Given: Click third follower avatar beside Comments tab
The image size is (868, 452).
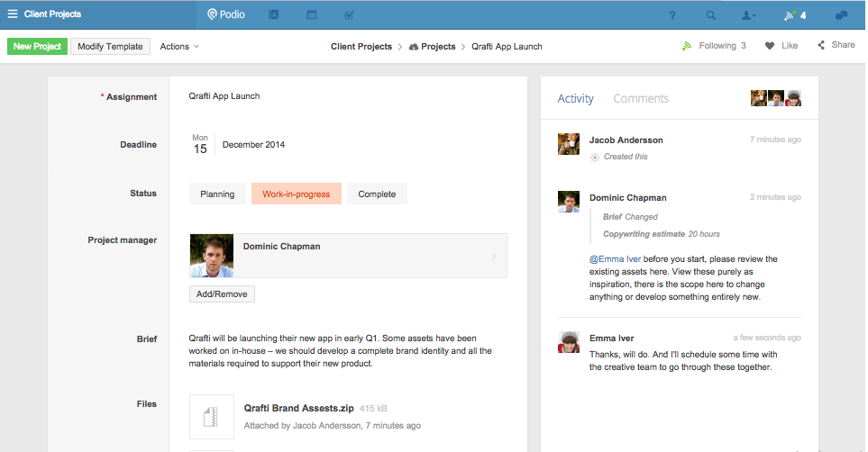Looking at the screenshot, I should coord(793,98).
